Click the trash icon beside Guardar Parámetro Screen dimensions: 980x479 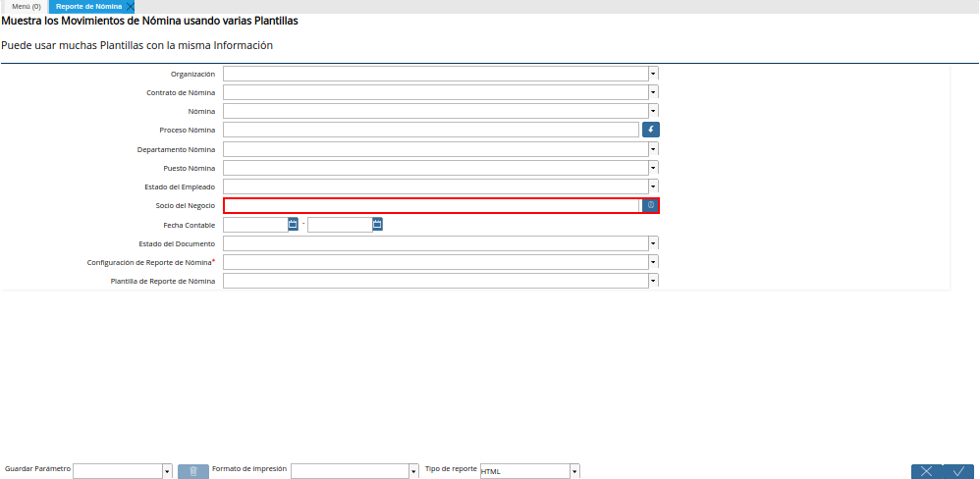point(193,471)
